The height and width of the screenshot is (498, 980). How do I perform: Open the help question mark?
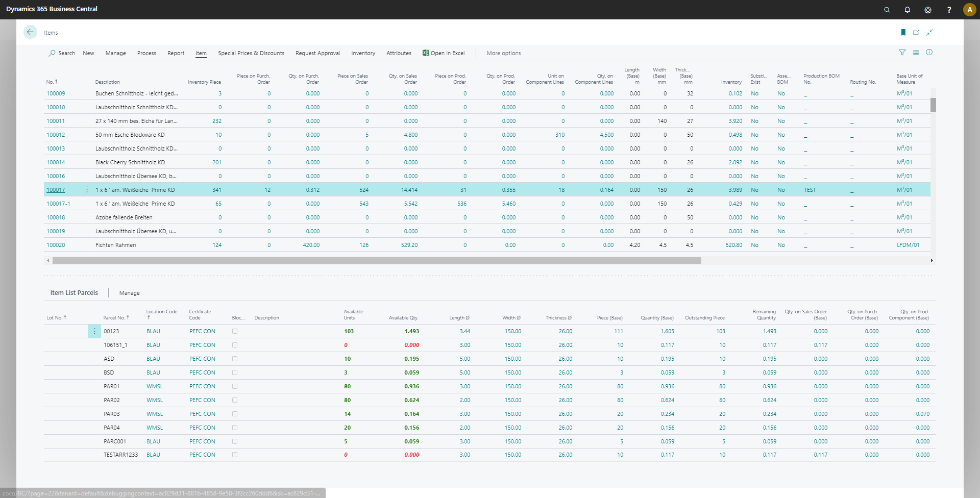tap(949, 10)
